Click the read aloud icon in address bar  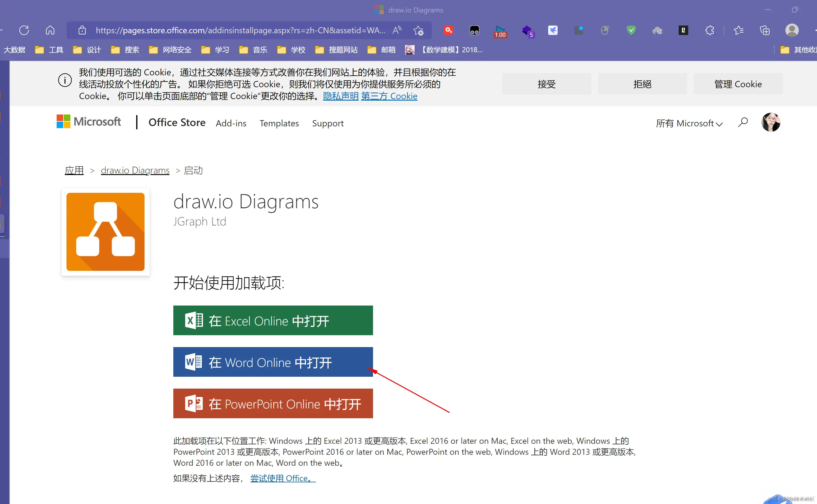point(397,30)
